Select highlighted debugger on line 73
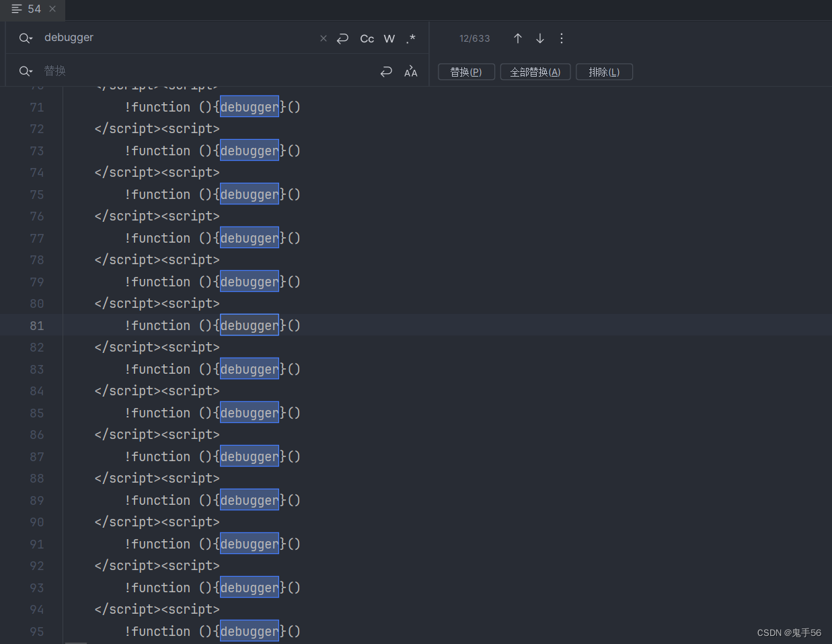This screenshot has width=832, height=644. 250,151
